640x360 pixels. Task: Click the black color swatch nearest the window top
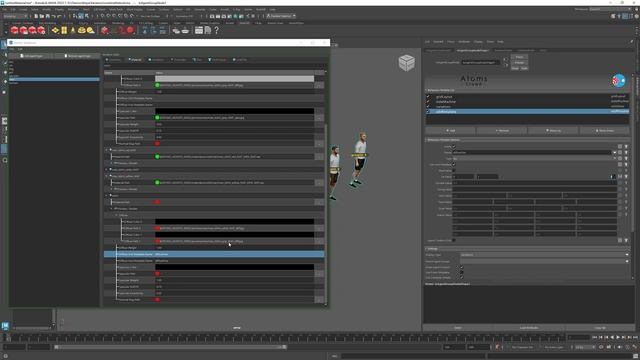tap(235, 111)
